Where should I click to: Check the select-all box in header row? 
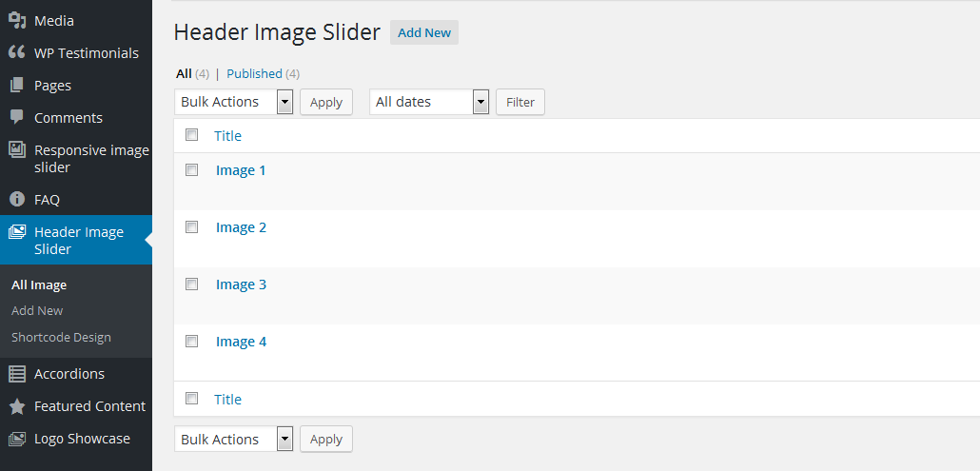[x=192, y=135]
